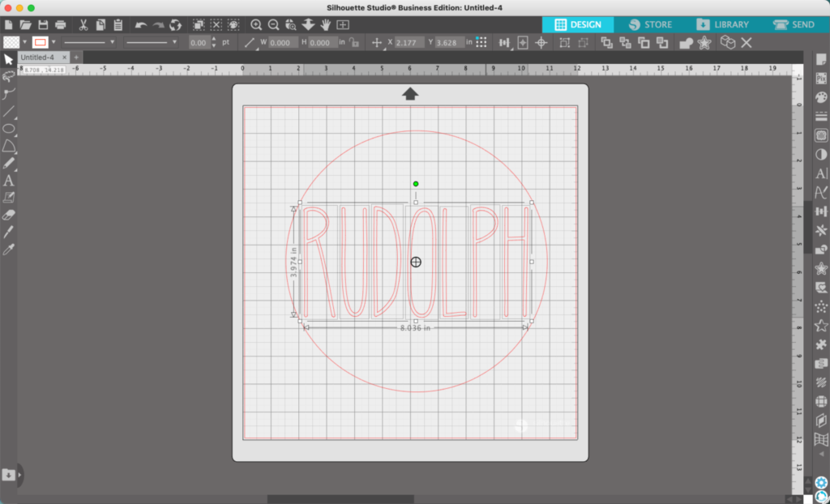The image size is (830, 504).
Task: Click the Select All icon
Action: tap(199, 25)
